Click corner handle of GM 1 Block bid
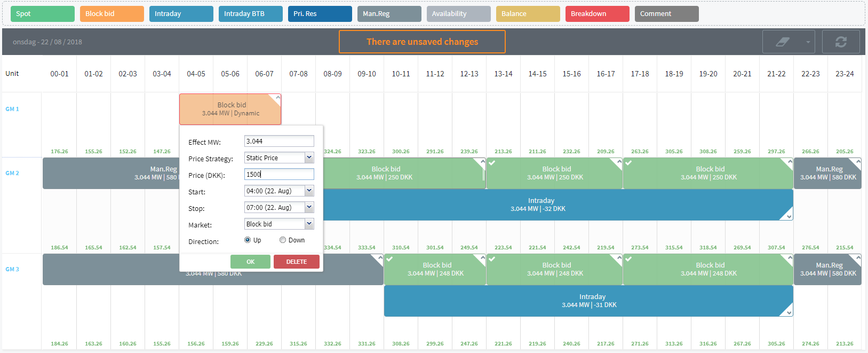This screenshot has width=868, height=353. coord(276,98)
